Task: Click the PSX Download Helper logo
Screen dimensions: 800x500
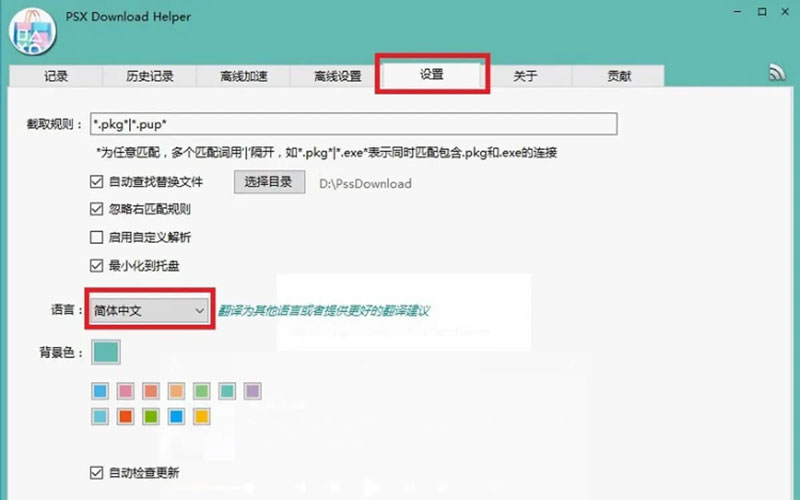Action: pos(31,30)
